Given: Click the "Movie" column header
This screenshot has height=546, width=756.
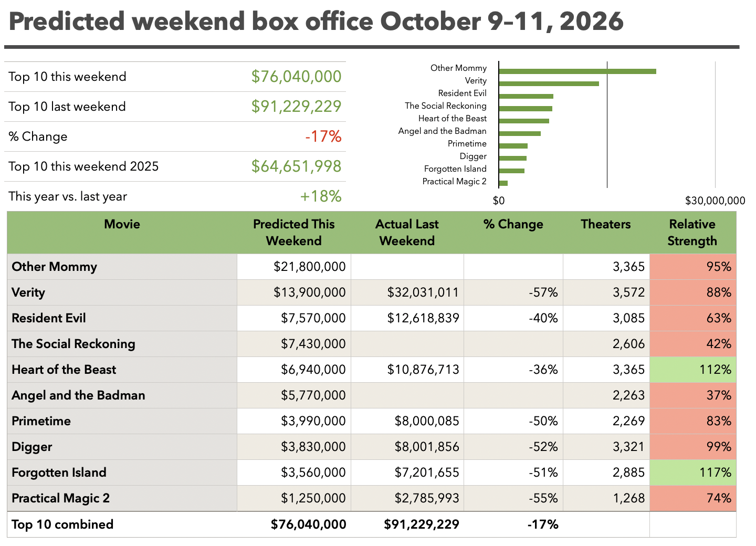Looking at the screenshot, I should 122,224.
